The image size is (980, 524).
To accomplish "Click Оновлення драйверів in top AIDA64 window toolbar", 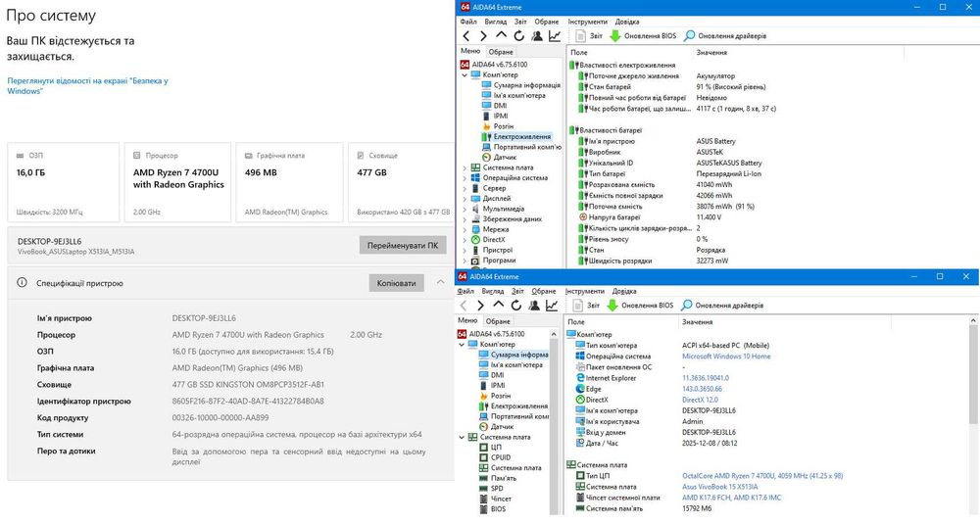I will click(725, 36).
